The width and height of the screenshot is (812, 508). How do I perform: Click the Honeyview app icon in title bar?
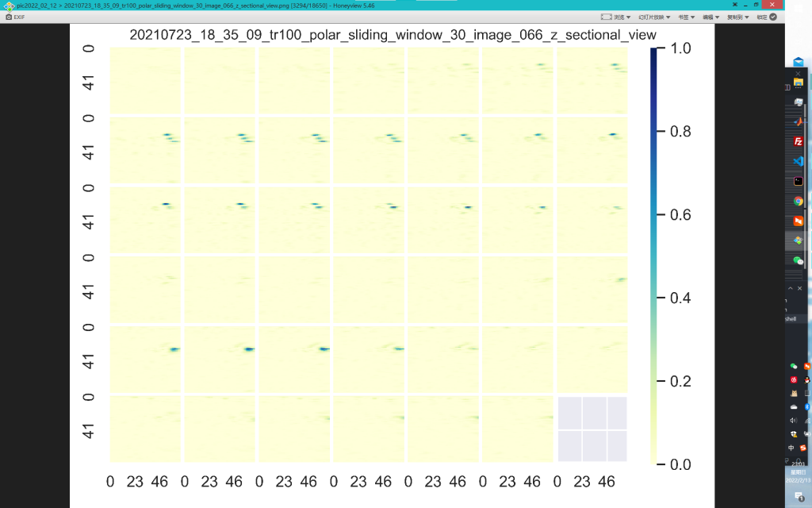(9, 6)
